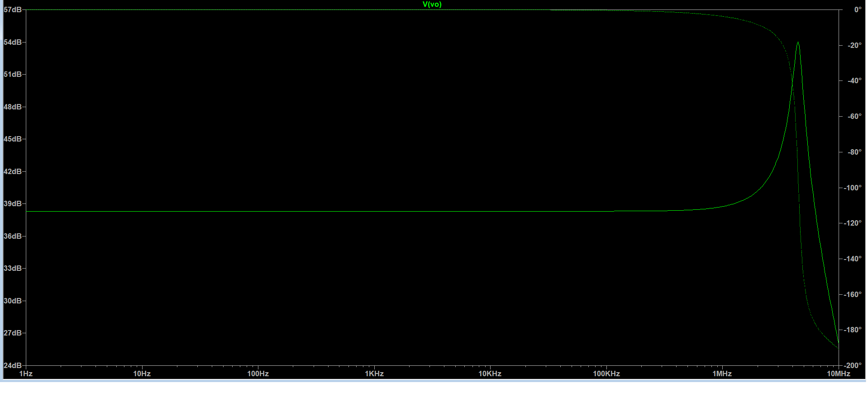The height and width of the screenshot is (397, 868).
Task: Click the -60° phase axis label
Action: click(854, 116)
